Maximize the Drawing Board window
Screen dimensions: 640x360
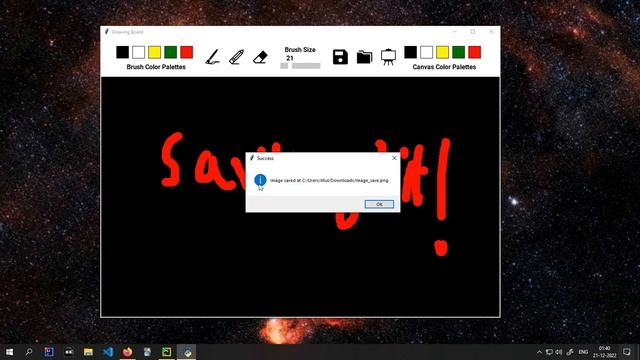[x=473, y=31]
